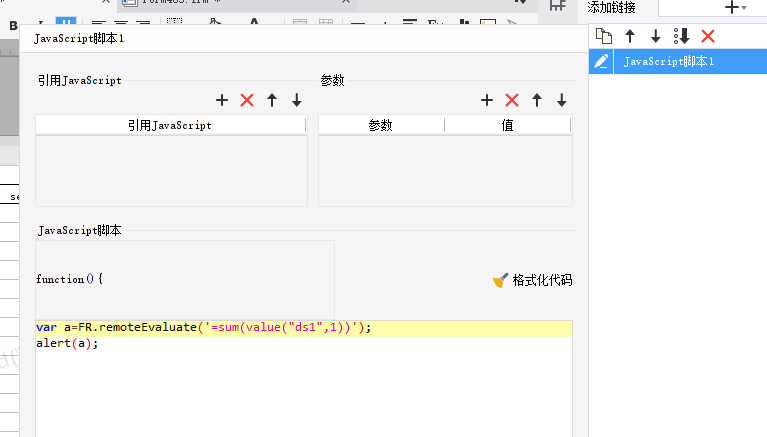Click inside the empty referenced JavaScript list
767x437 pixels.
(171, 171)
